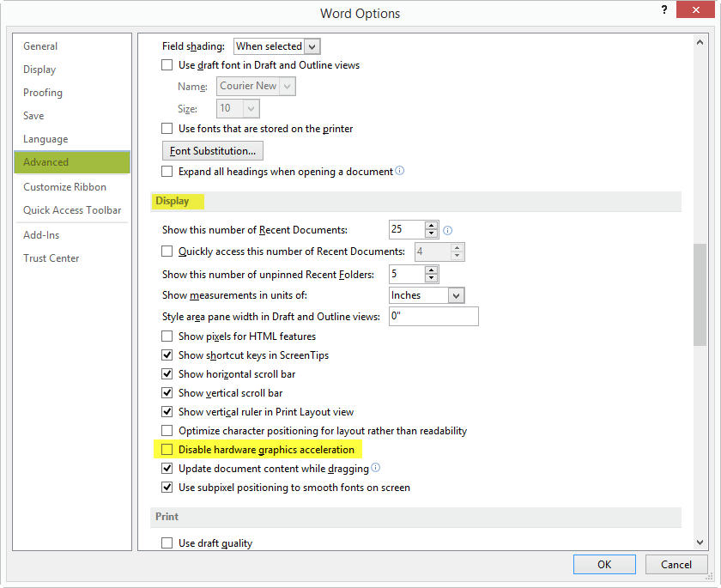Check Use fonts that are stored on the printer
The image size is (721, 588).
pos(167,128)
